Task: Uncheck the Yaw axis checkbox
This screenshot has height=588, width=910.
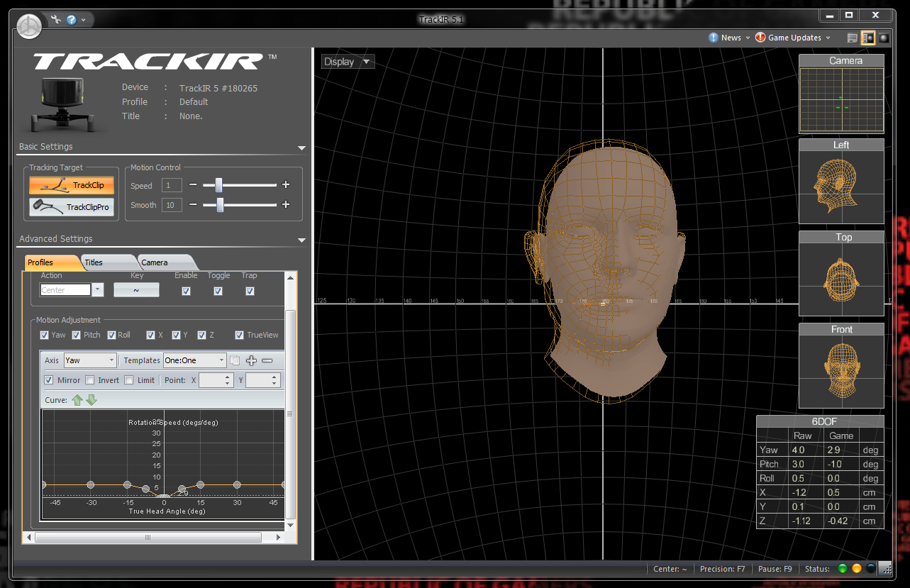Action: point(45,335)
